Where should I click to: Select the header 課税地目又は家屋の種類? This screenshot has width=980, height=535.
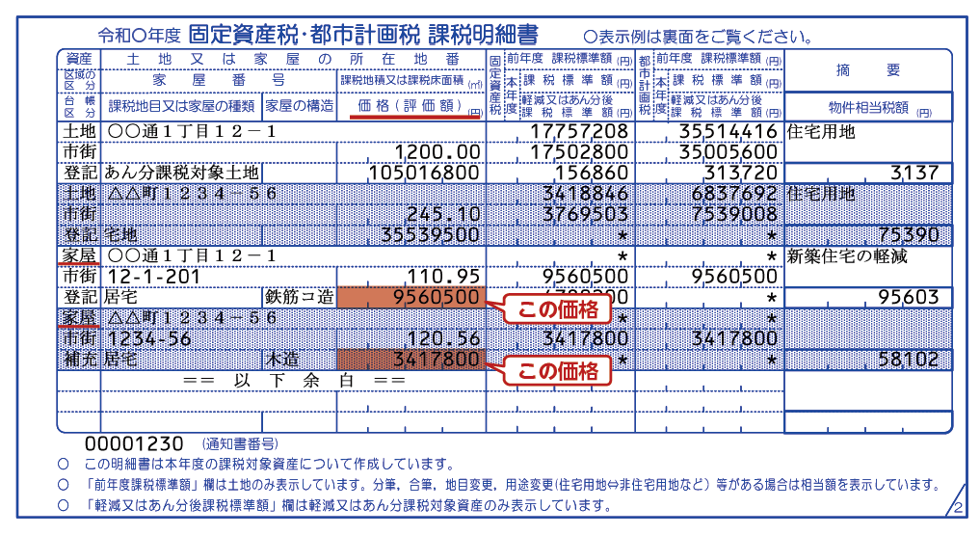(x=181, y=106)
